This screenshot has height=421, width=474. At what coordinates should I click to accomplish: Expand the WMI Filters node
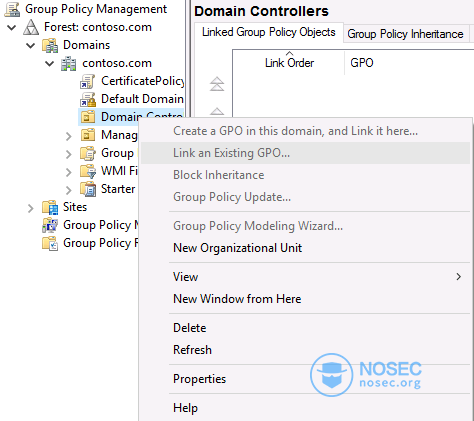69,172
